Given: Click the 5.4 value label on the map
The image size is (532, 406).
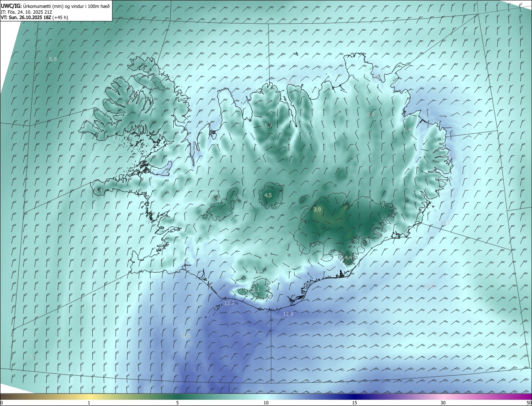Looking at the screenshot, I should click(x=99, y=190).
